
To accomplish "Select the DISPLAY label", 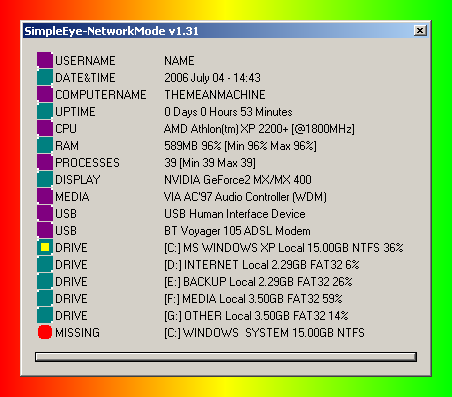I will pos(78,180).
